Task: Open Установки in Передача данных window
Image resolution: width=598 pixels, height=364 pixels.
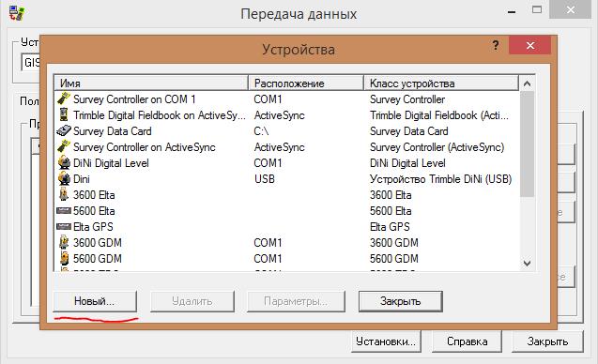Action: (x=386, y=341)
